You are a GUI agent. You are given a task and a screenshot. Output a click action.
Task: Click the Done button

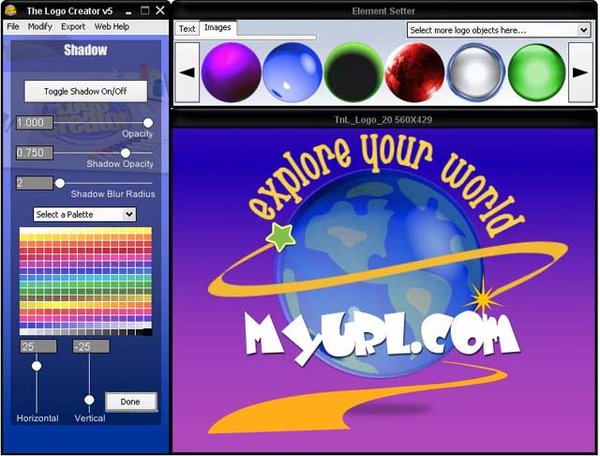(x=130, y=402)
